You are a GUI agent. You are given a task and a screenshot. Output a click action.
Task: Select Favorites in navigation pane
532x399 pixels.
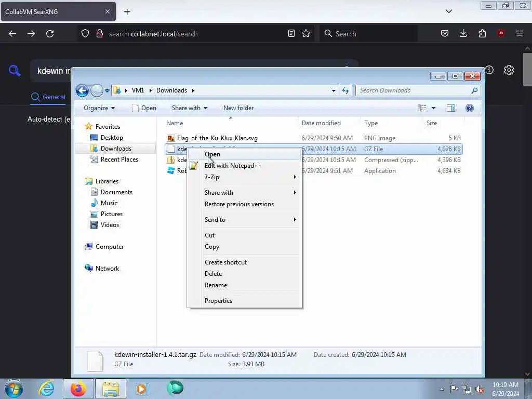pyautogui.click(x=108, y=127)
